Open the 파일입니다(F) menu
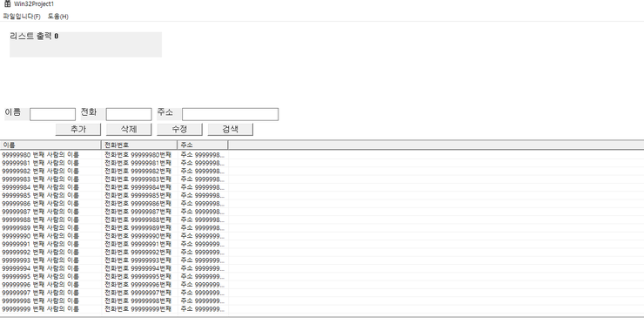Viewport: 644px width, 331px height. point(22,17)
